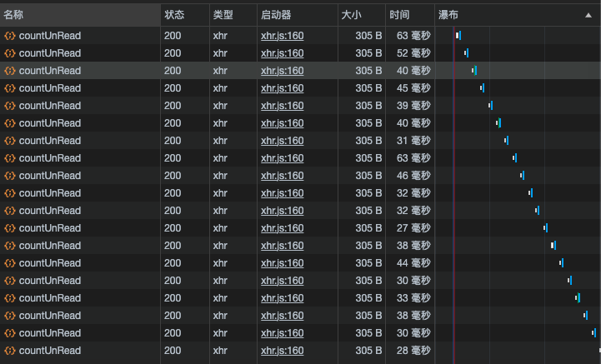Select the countUnRead name in the 44 毫秒 row
601x364 pixels.
coord(50,263)
